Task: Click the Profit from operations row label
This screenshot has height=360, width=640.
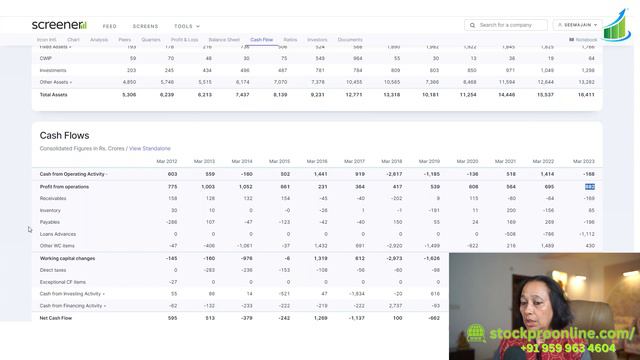Action: pos(64,187)
